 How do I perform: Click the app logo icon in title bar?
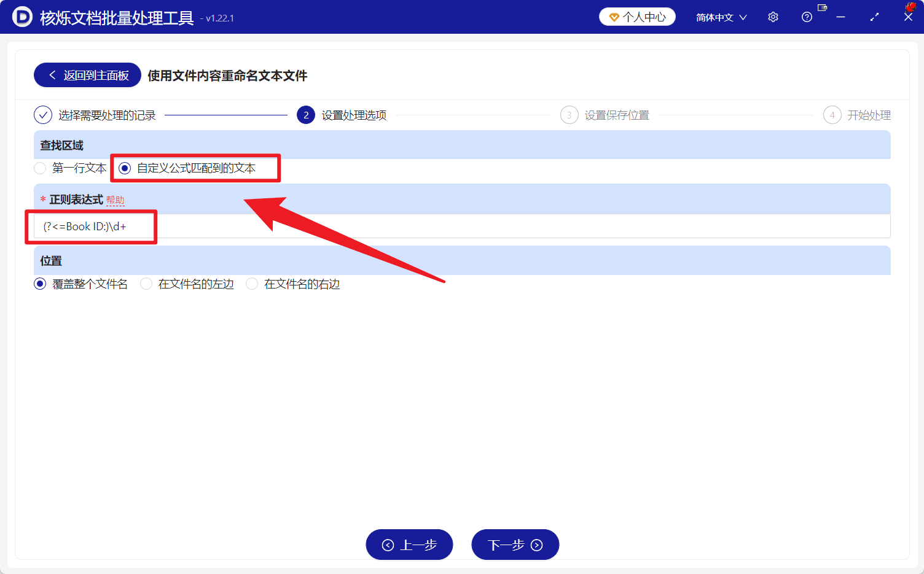[22, 17]
